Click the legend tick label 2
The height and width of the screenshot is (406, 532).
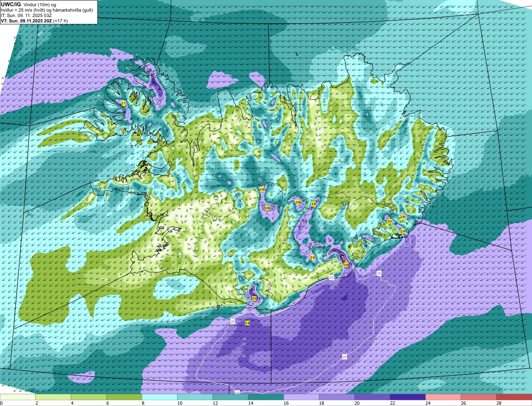(x=37, y=403)
